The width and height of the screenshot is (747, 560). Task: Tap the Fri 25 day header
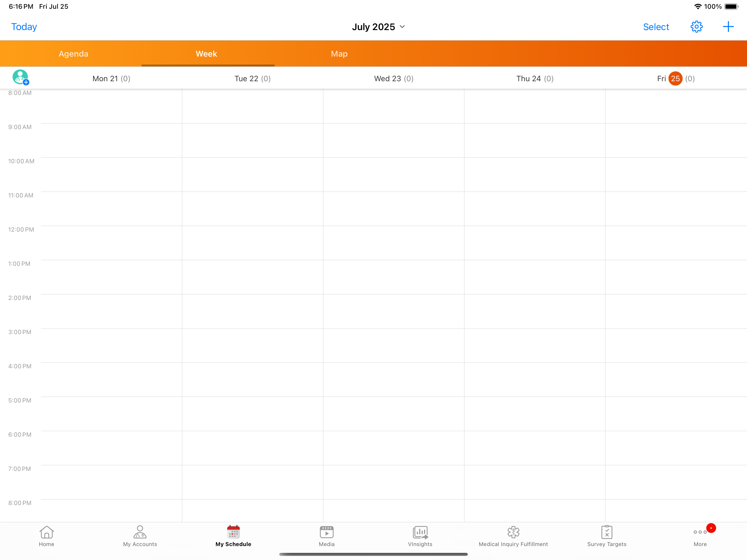675,78
